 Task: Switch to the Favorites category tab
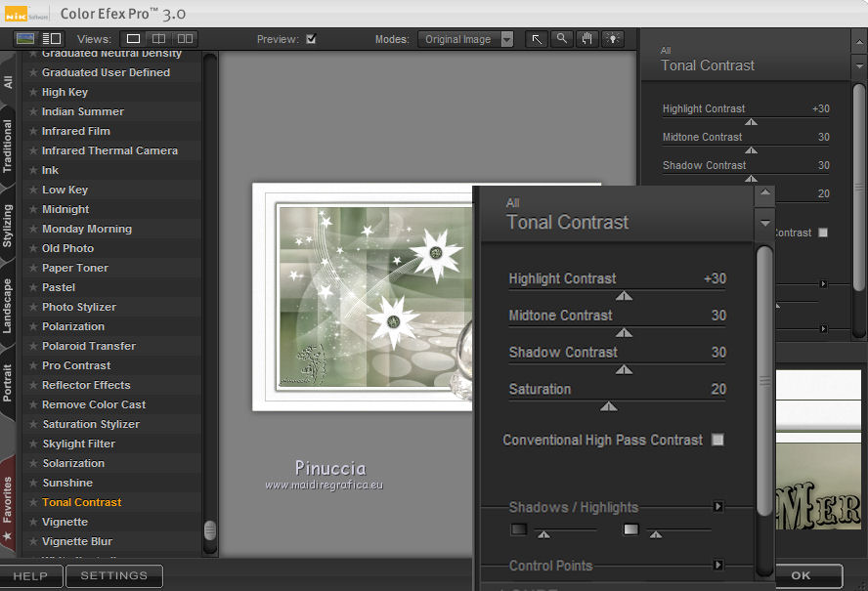point(7,506)
